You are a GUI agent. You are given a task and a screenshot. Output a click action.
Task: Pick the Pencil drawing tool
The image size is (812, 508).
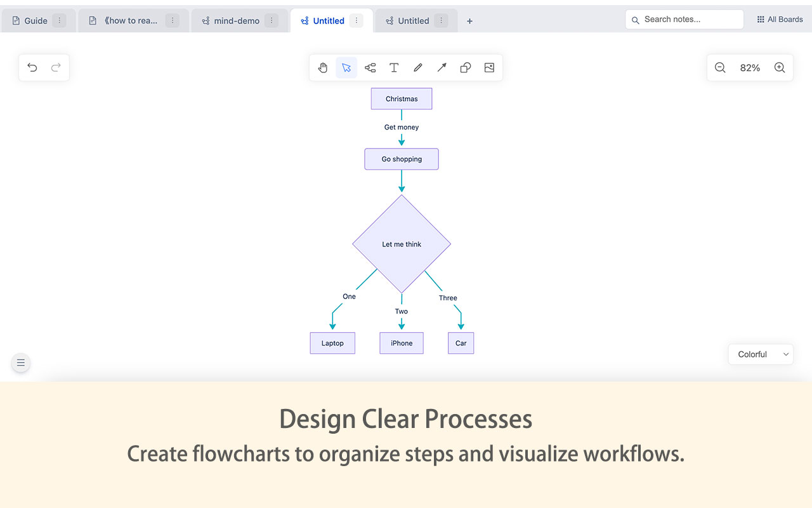click(x=417, y=68)
